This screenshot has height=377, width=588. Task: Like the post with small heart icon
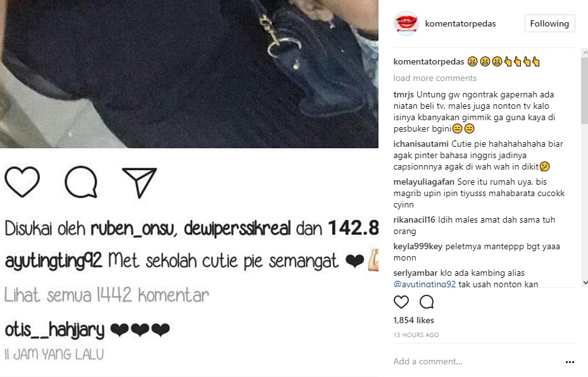point(401,302)
